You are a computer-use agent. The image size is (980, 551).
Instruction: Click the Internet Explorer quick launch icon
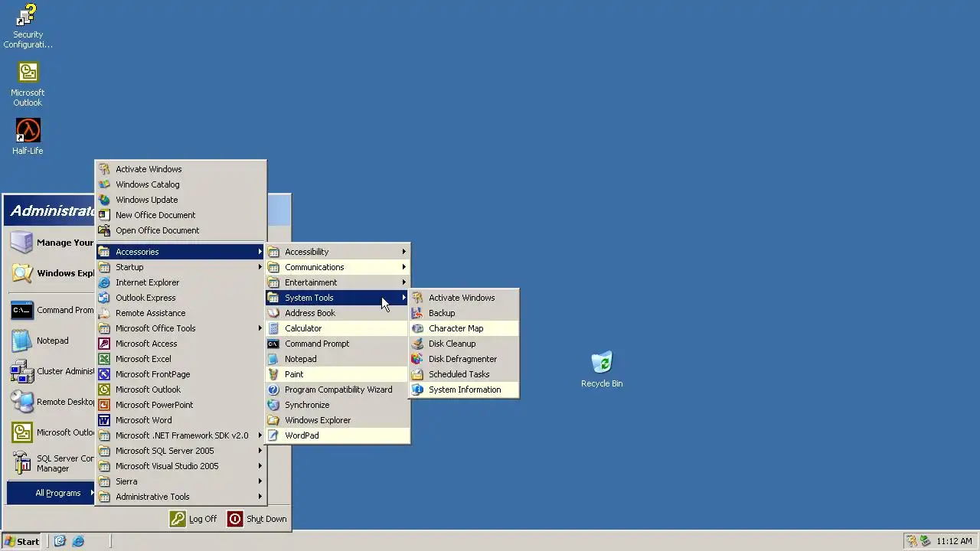tap(78, 541)
